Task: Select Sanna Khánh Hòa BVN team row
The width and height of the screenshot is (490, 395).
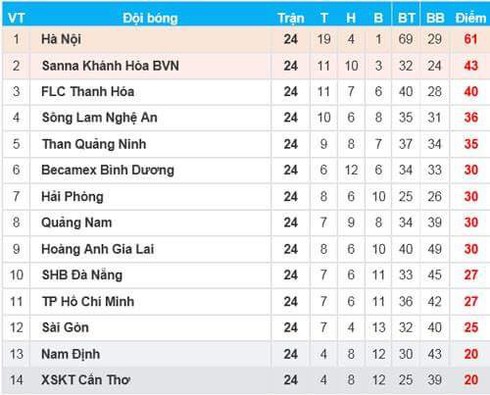Action: (245, 66)
